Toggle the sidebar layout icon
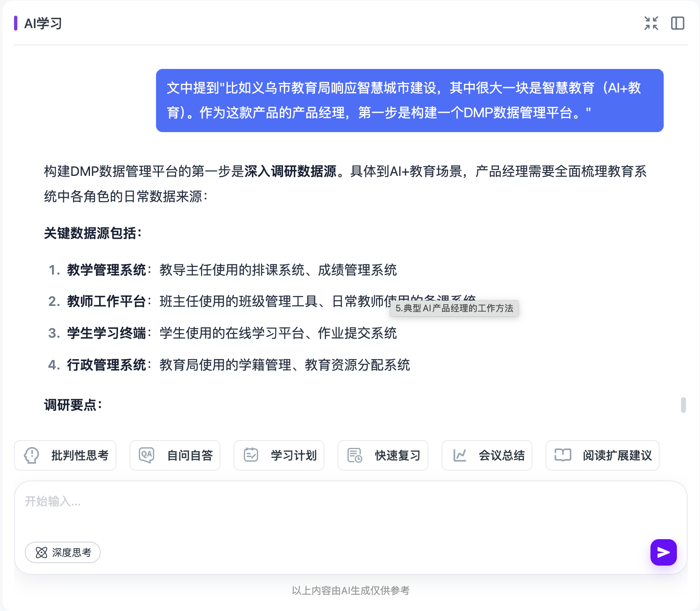700x611 pixels. click(678, 23)
